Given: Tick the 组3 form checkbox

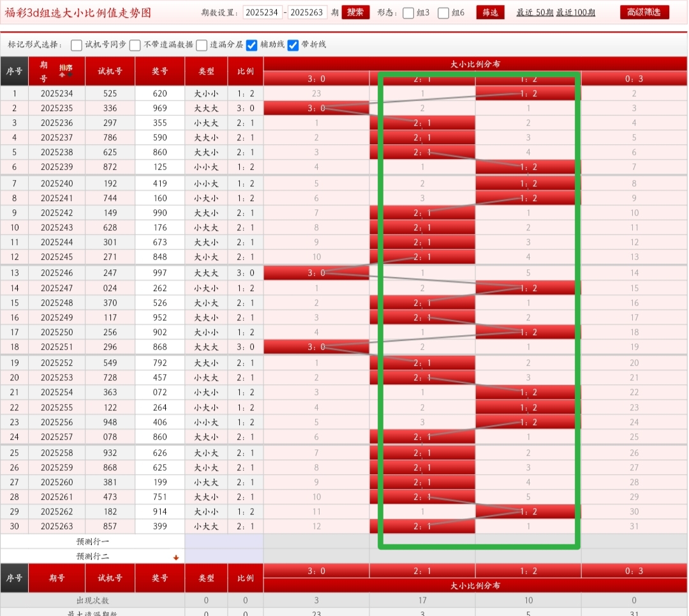Looking at the screenshot, I should 408,13.
